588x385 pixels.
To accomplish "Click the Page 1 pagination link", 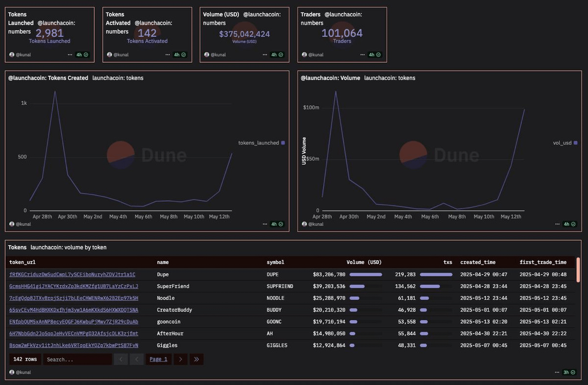I will pyautogui.click(x=158, y=359).
